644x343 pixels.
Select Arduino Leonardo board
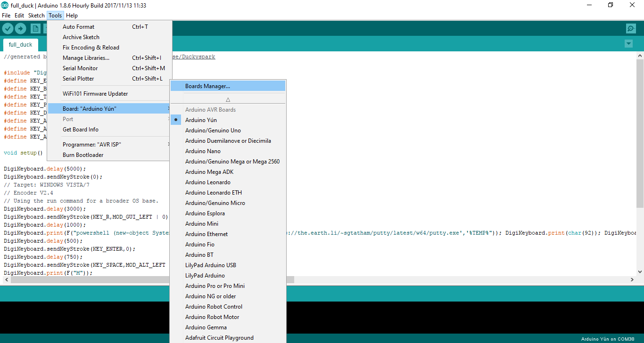(x=228, y=182)
